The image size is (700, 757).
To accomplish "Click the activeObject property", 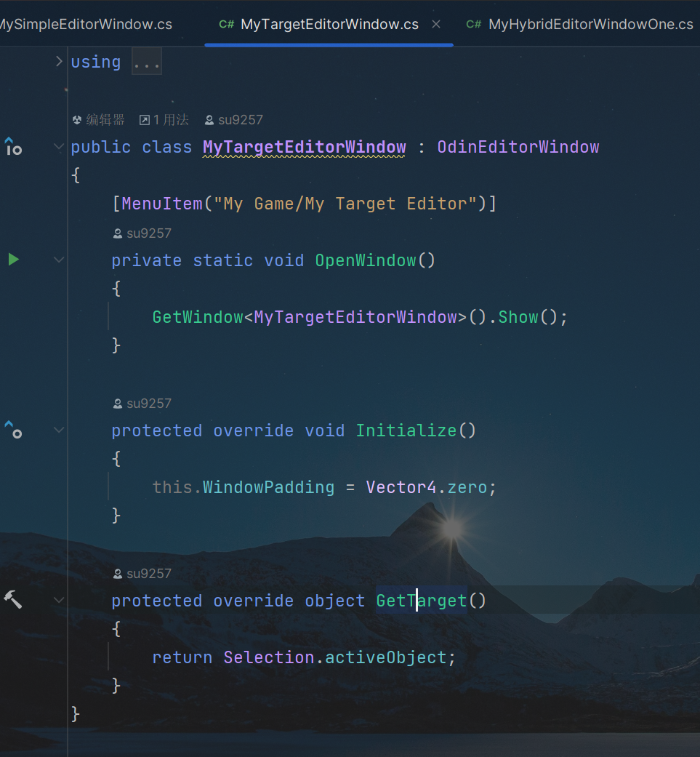I will point(386,657).
